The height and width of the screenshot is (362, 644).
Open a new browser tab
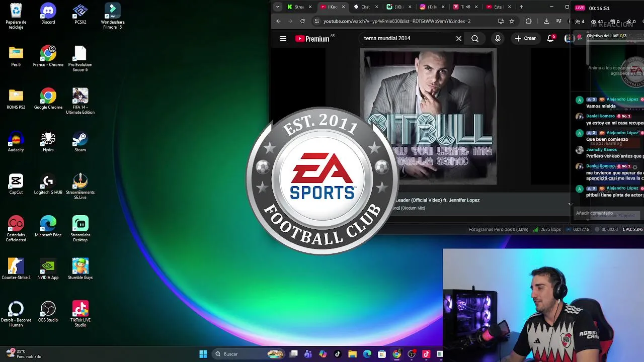click(x=521, y=7)
